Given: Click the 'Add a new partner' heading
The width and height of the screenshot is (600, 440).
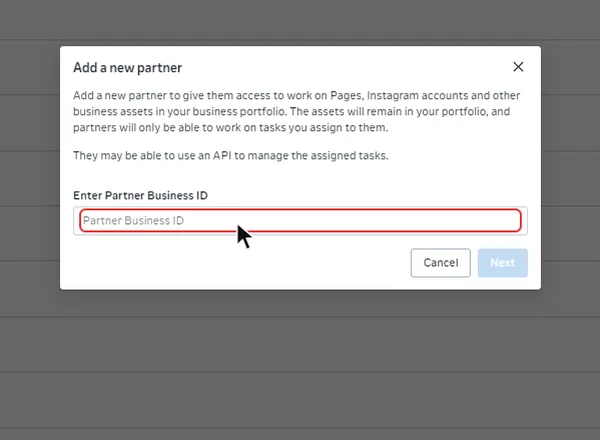Looking at the screenshot, I should (127, 68).
